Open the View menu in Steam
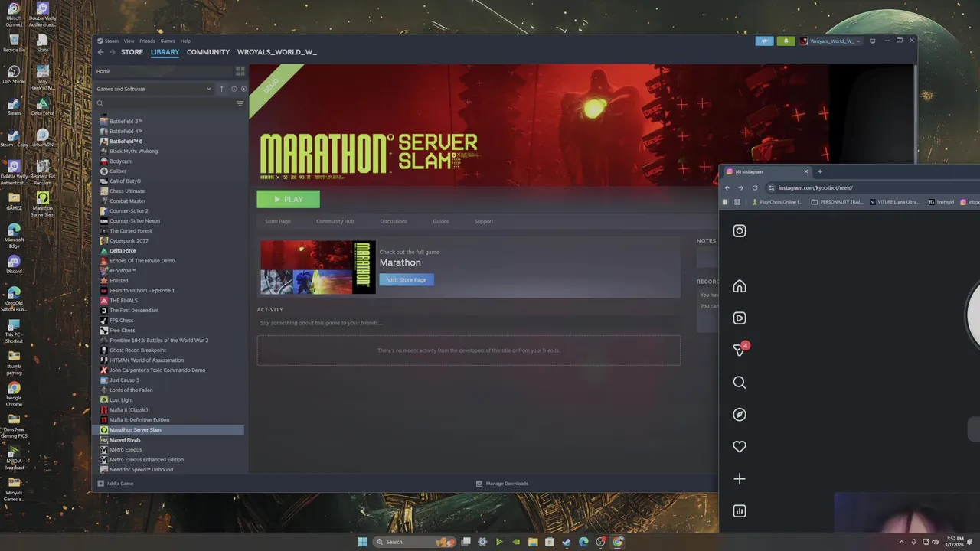Screen dimensions: 980x551 pyautogui.click(x=129, y=41)
